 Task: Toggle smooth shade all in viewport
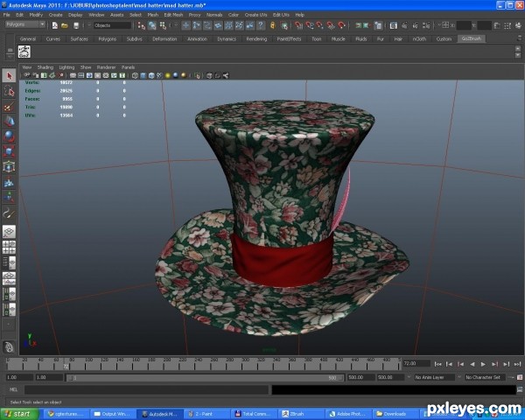coord(143,75)
